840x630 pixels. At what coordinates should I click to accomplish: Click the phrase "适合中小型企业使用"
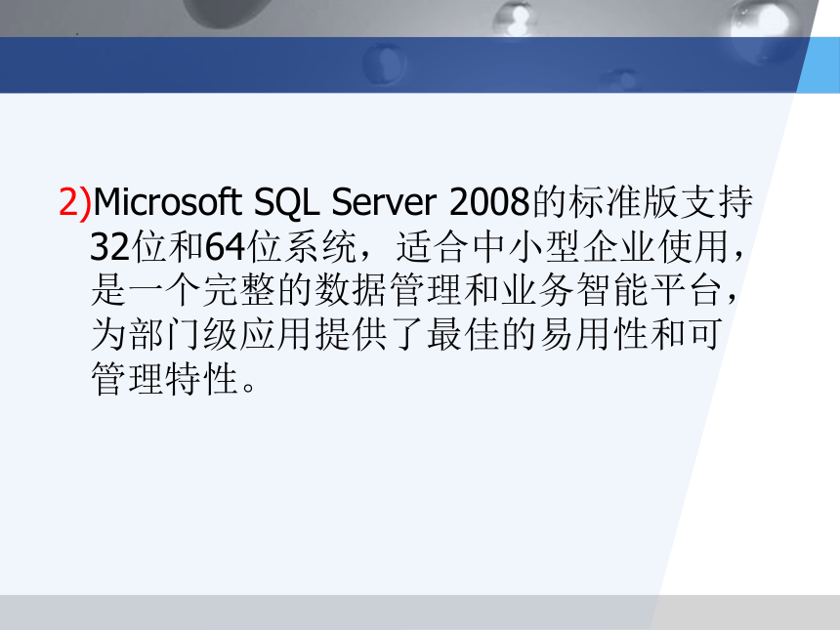point(562,247)
